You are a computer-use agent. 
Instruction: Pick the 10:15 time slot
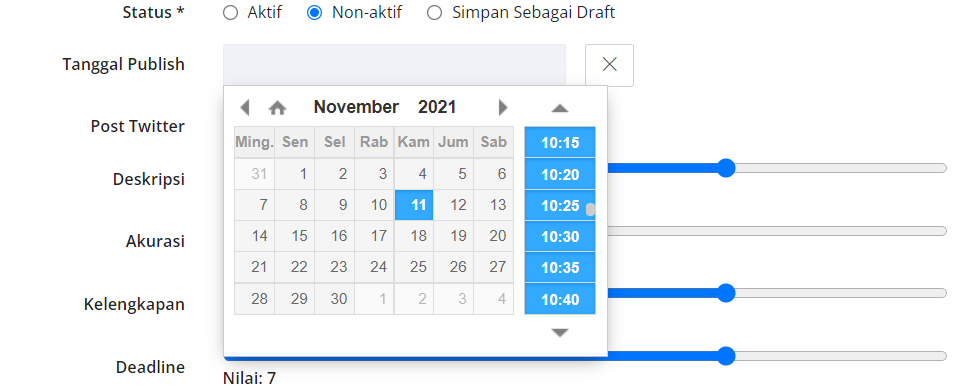click(x=560, y=143)
